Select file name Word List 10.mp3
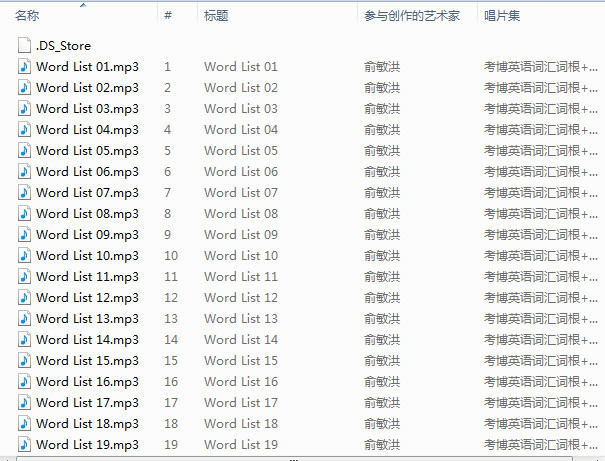605x461 pixels. [x=87, y=255]
